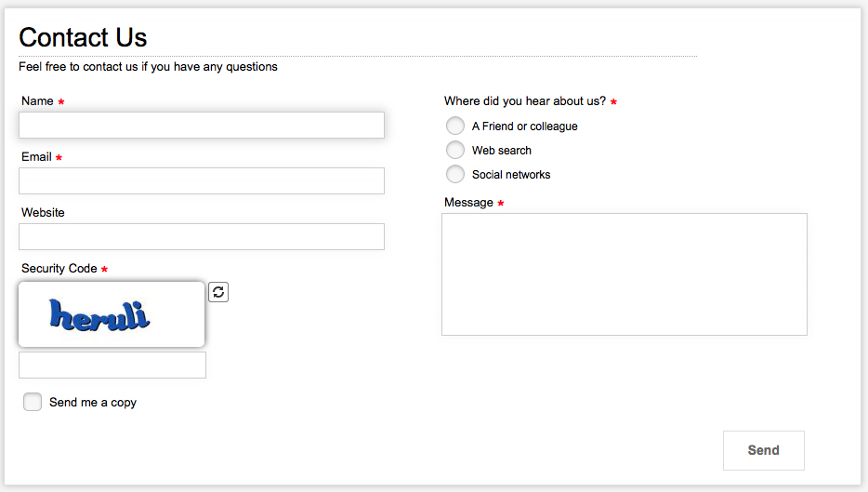This screenshot has width=868, height=492.
Task: Click the 'Security Code' field label
Action: tap(59, 268)
